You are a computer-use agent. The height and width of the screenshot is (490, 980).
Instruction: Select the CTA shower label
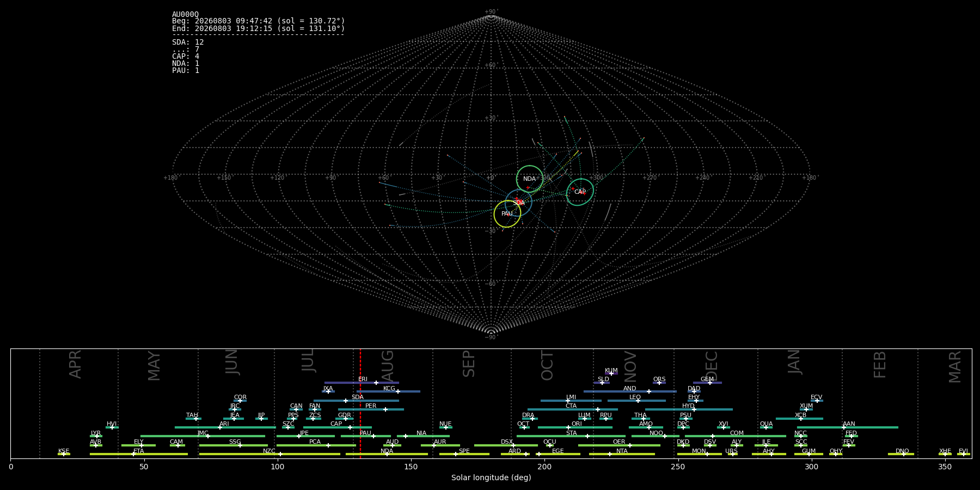571,406
